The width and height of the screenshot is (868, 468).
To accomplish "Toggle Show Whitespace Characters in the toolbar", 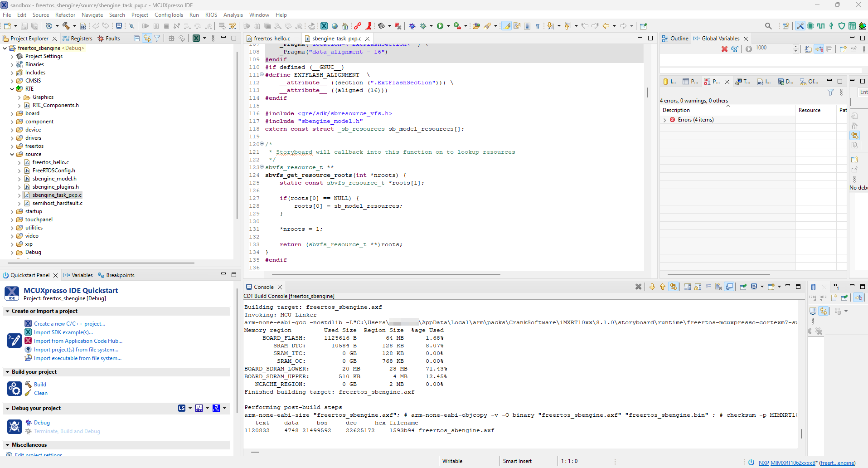I will point(537,26).
